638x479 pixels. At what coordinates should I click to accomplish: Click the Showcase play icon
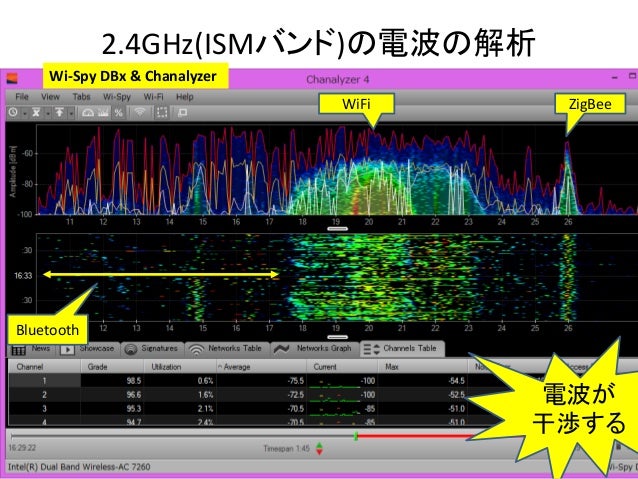(67, 350)
